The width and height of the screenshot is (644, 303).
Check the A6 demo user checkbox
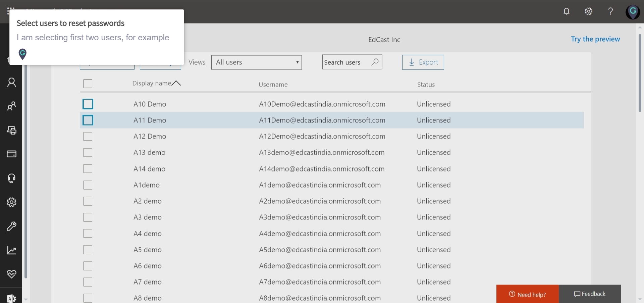88,266
